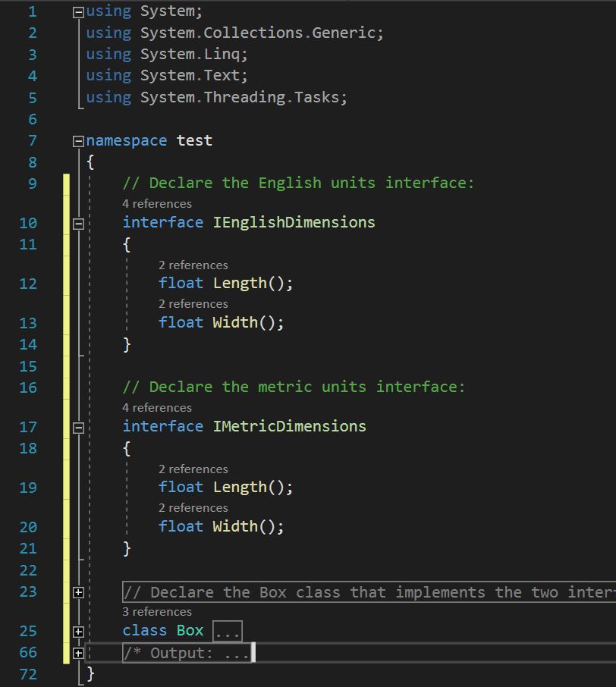This screenshot has width=616, height=687.
Task: Expand the collapsed Box class comment on line 23
Action: click(x=78, y=592)
